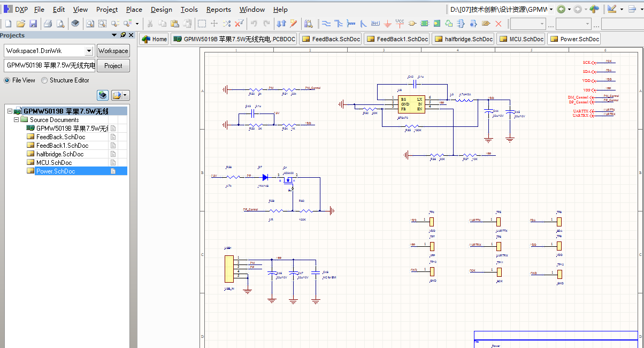The width and height of the screenshot is (644, 348).
Task: Click the move selection cross-arrow tool
Action: point(214,24)
